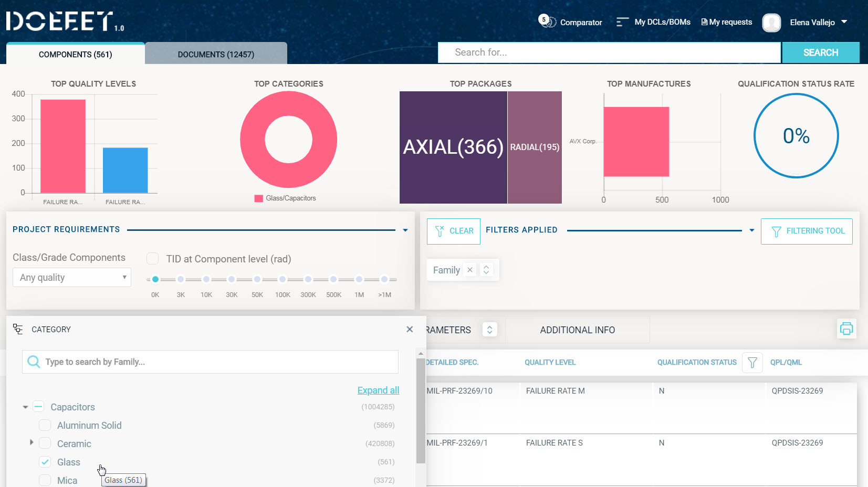The width and height of the screenshot is (868, 487).
Task: Click the RADIAL(195) package tile
Action: tap(535, 147)
